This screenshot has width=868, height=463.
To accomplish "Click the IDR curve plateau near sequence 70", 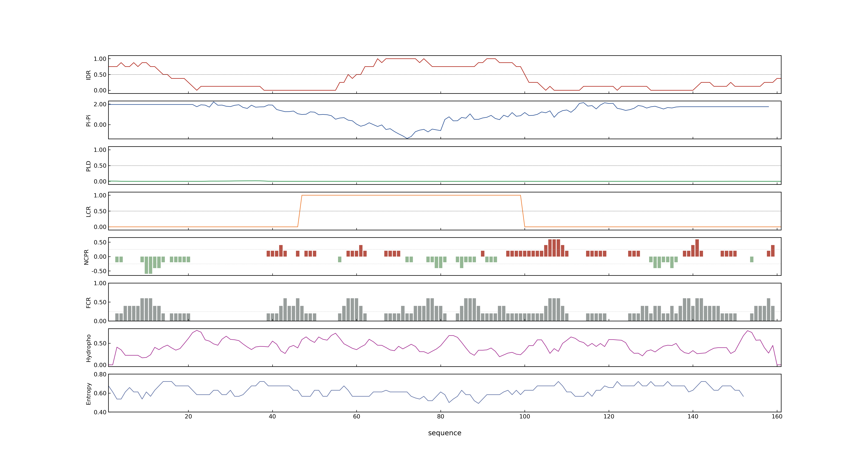I will tap(401, 59).
